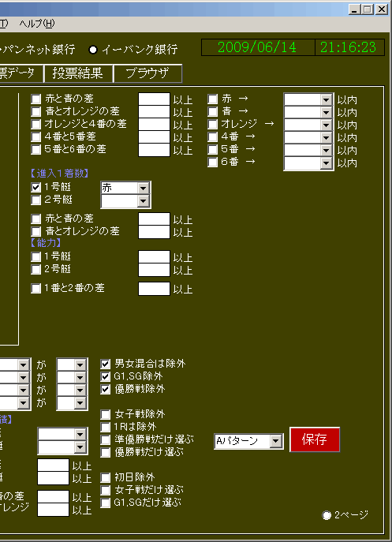Viewport: 392px width, 542px height.
Task: Click the 以上 input field left of G1,SGだけ選ぶ
Action: 53,510
